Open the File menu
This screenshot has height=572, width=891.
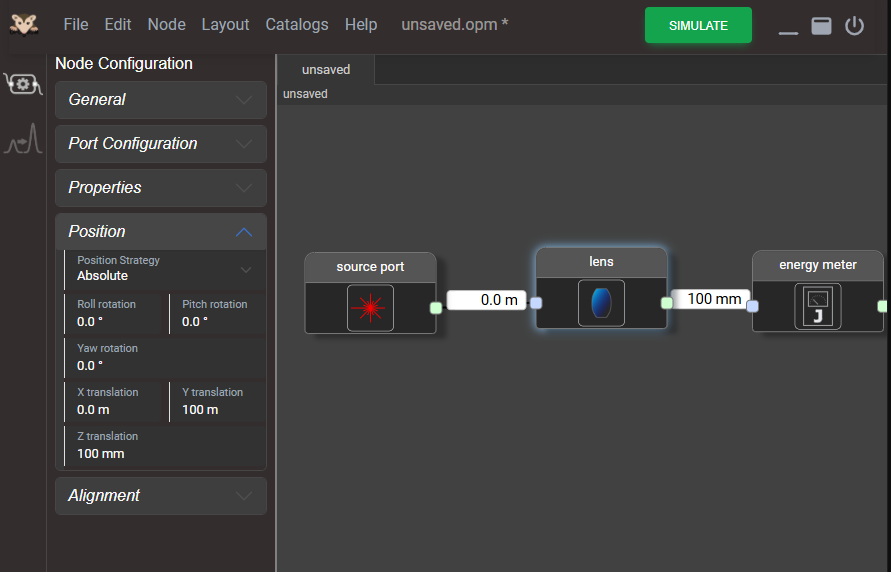(x=76, y=24)
